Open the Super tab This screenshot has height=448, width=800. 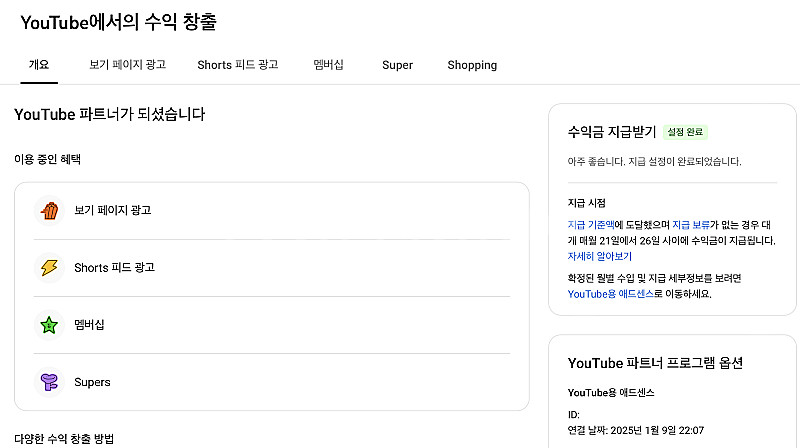pos(397,65)
